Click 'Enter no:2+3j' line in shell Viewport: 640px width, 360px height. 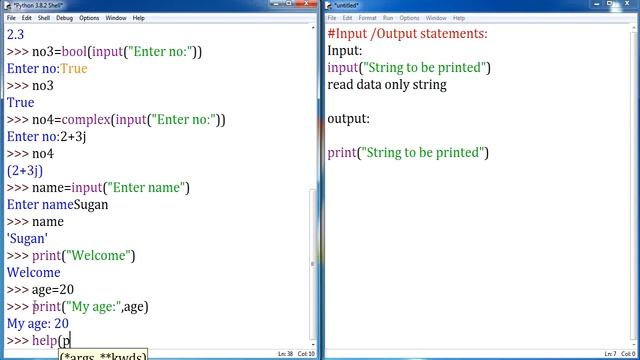[46, 136]
